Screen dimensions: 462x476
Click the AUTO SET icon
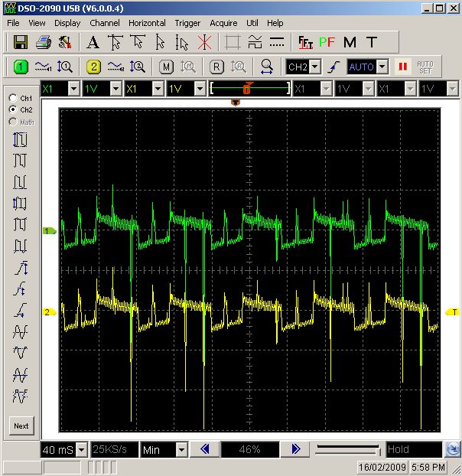tap(425, 67)
